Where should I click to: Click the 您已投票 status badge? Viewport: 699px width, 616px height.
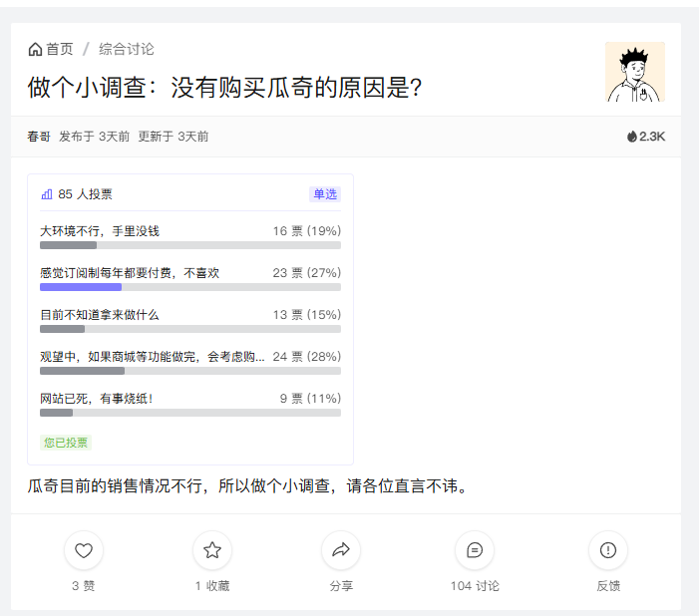tap(66, 443)
